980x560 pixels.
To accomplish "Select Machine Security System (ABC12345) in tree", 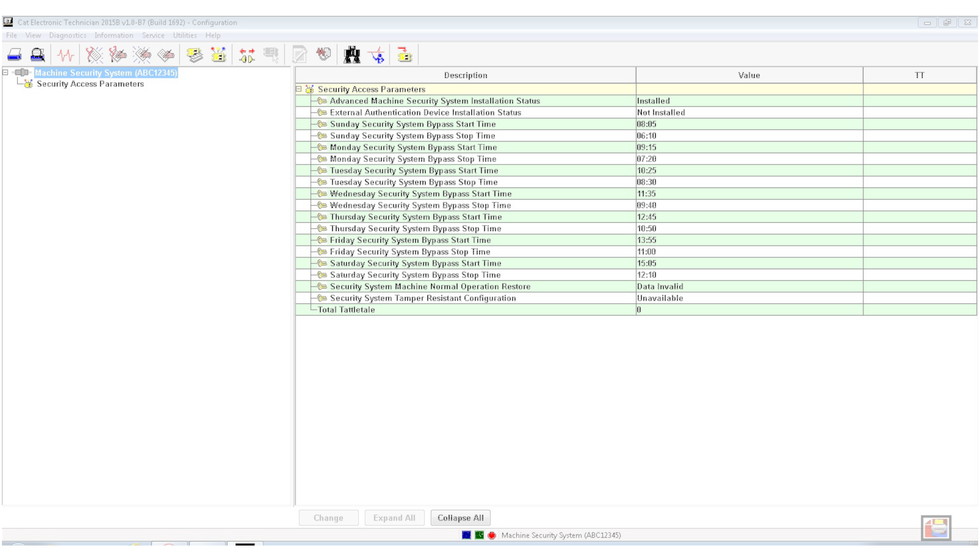I will click(x=106, y=73).
